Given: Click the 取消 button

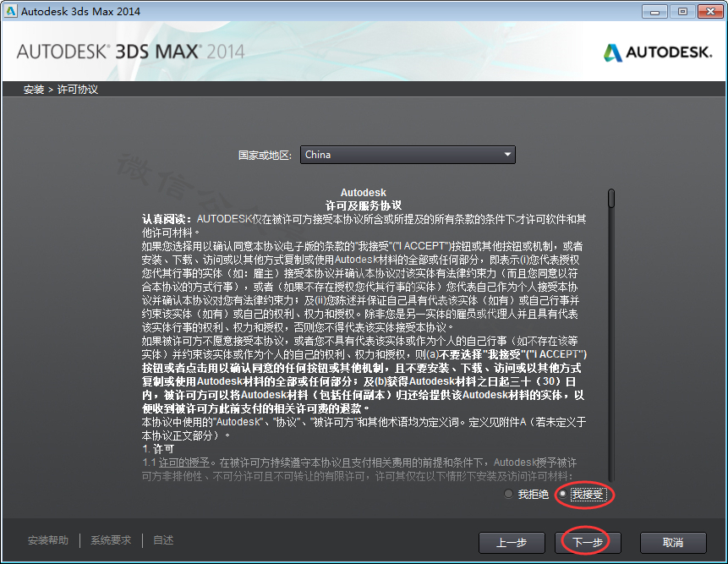Looking at the screenshot, I should (673, 542).
